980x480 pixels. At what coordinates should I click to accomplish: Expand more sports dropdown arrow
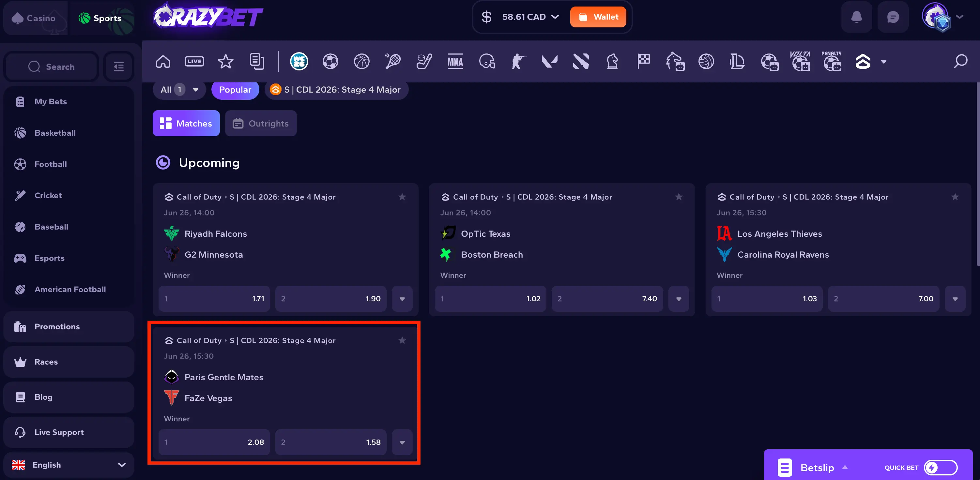(x=884, y=62)
